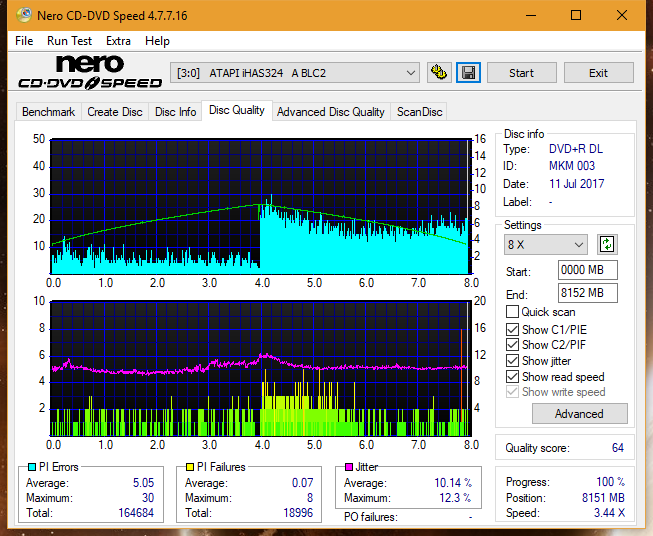Select the Disc Quality tab

[237, 110]
